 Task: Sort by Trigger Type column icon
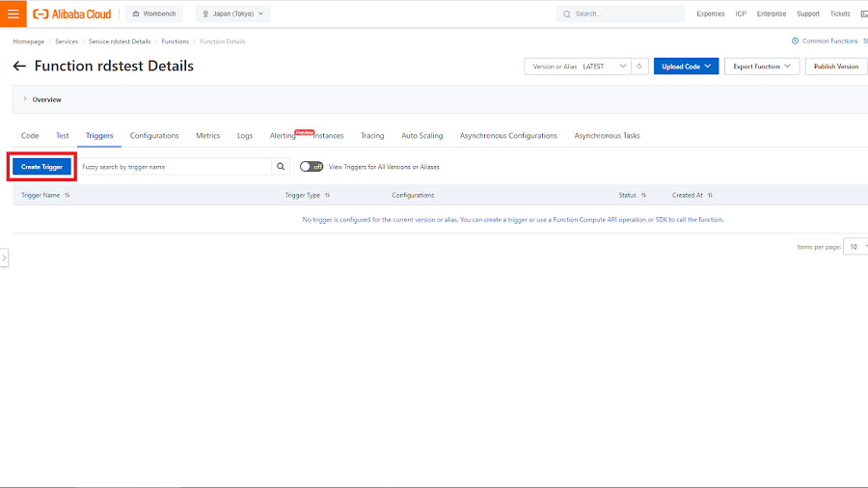(x=329, y=195)
